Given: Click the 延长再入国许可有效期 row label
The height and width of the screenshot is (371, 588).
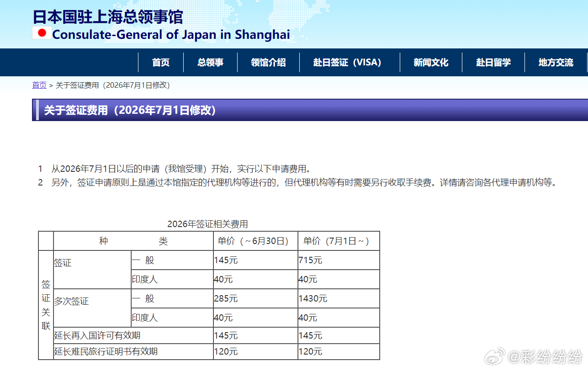Looking at the screenshot, I should click(133, 335).
